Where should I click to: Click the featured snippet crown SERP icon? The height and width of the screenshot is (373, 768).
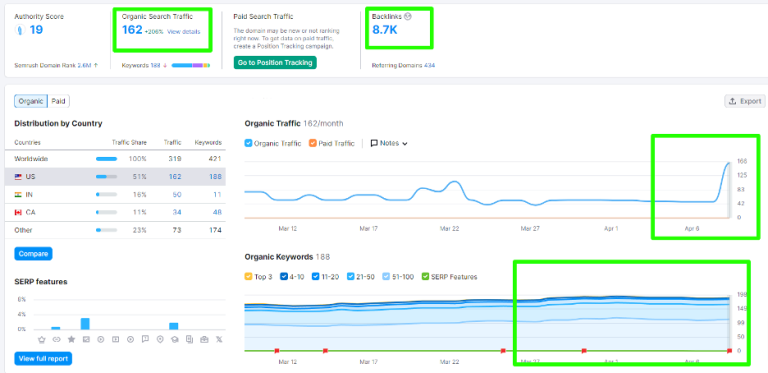pos(42,339)
